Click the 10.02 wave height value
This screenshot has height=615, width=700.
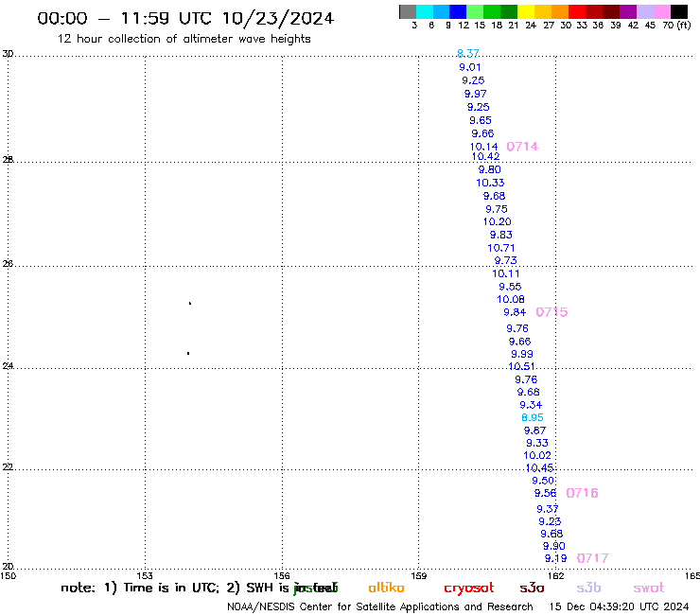click(x=537, y=455)
